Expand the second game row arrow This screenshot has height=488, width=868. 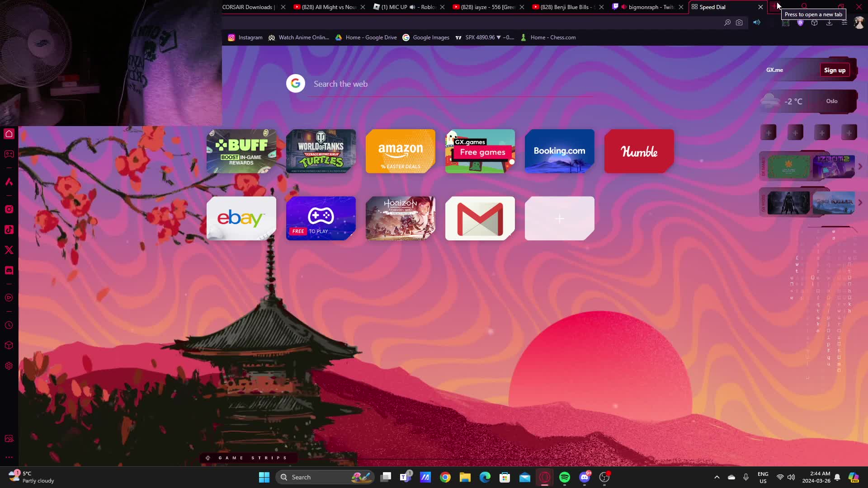coord(860,203)
